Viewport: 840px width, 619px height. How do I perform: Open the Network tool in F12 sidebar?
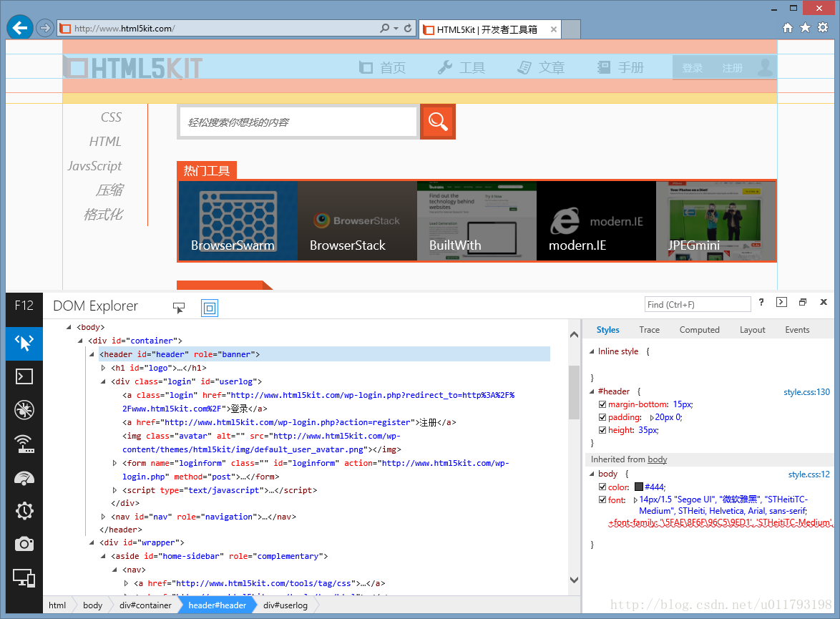coord(24,444)
